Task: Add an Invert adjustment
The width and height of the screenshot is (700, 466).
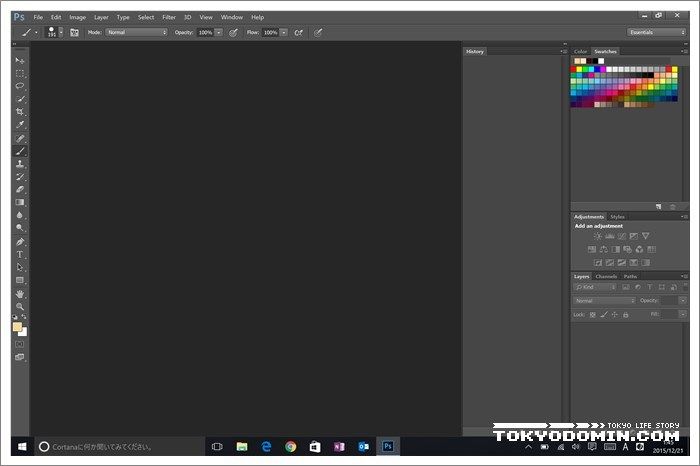Action: pos(598,263)
